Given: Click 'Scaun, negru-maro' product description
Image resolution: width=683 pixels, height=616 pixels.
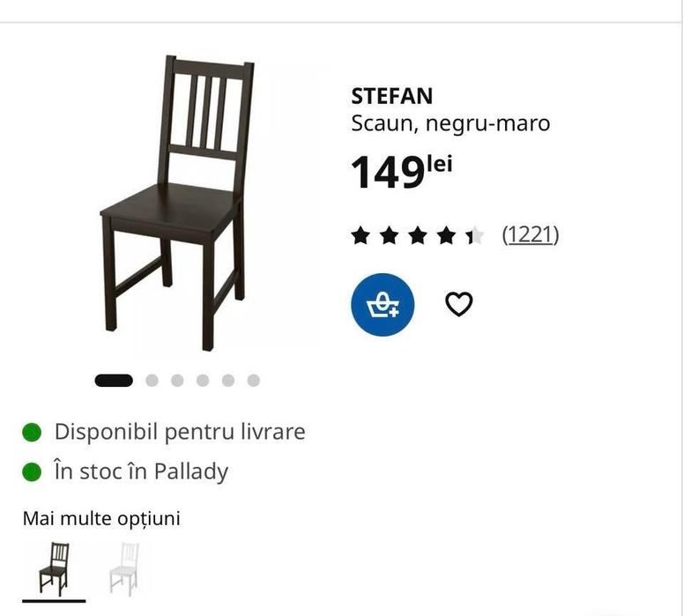Looking at the screenshot, I should click(450, 123).
